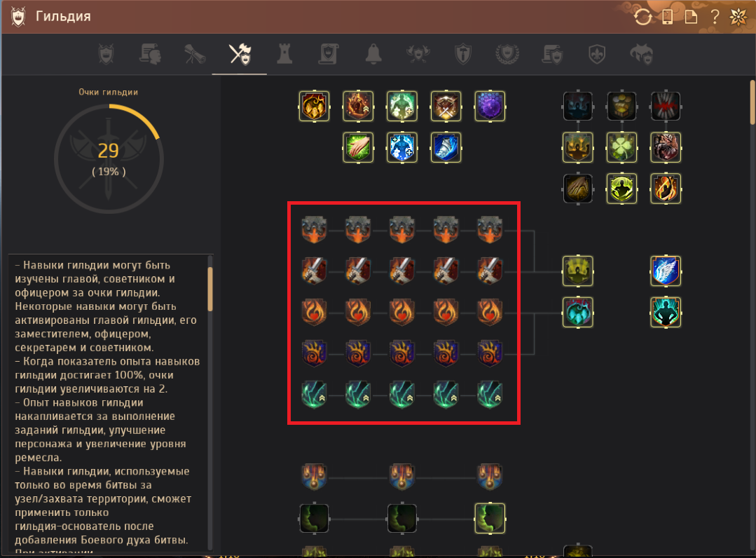Select the first green lightning skill icon

pyautogui.click(x=314, y=394)
